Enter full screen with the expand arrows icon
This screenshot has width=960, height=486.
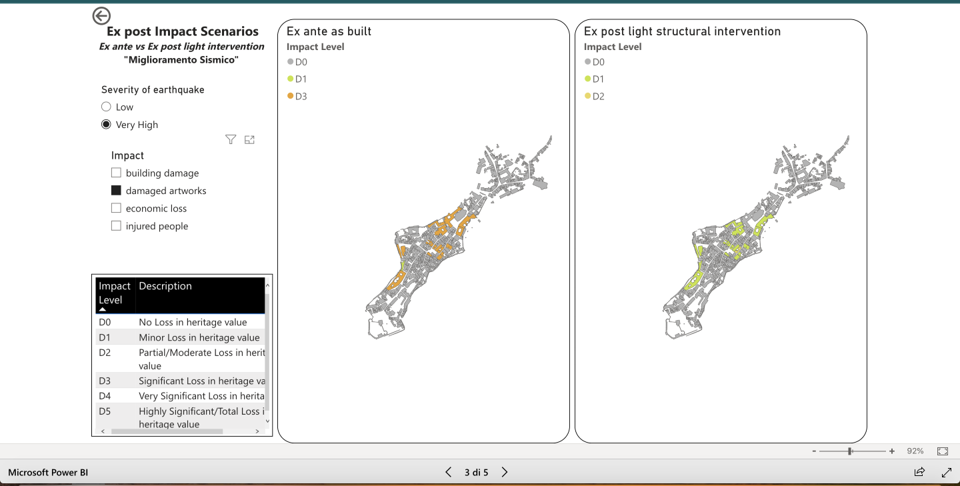click(x=946, y=472)
